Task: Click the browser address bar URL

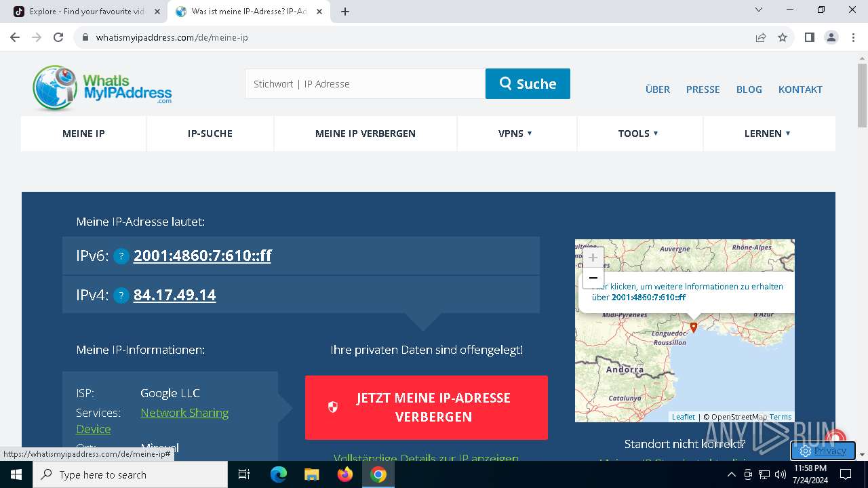Action: click(x=172, y=37)
